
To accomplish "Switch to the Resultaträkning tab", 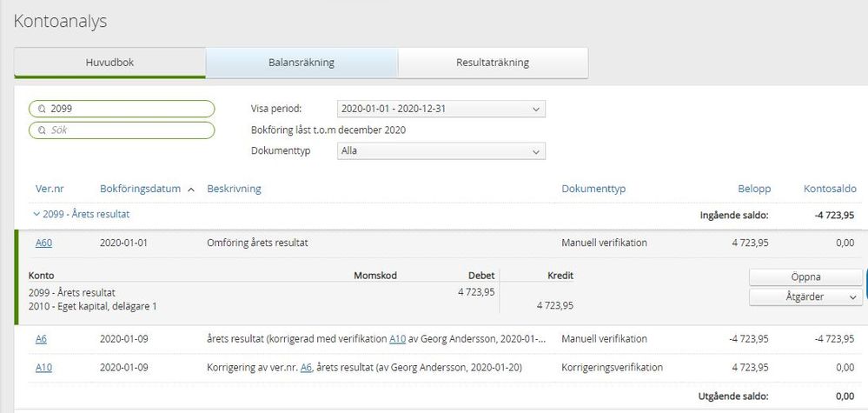I will click(x=493, y=63).
